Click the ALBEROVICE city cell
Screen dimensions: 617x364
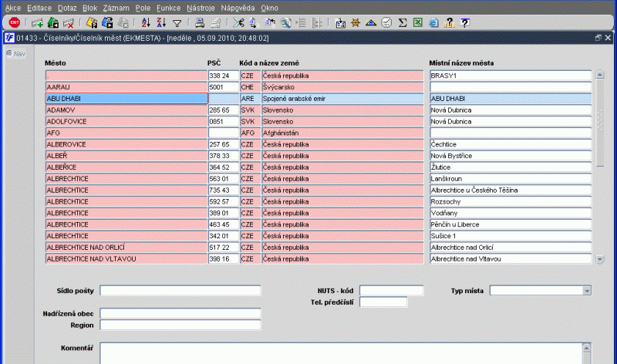[126, 144]
